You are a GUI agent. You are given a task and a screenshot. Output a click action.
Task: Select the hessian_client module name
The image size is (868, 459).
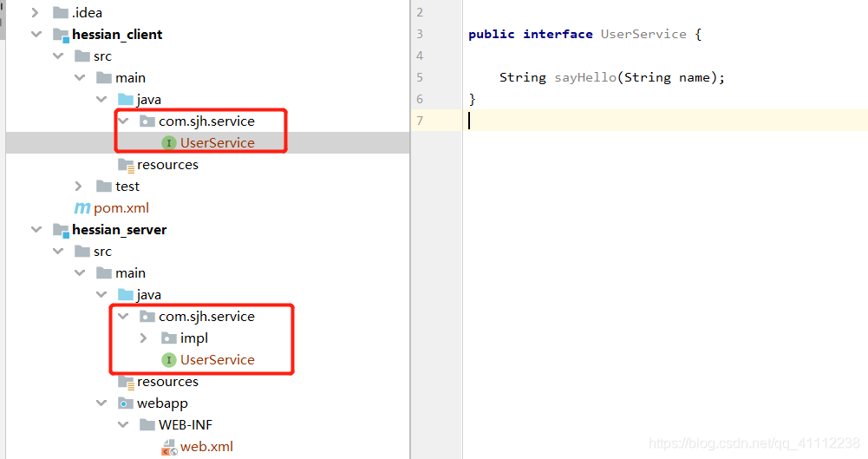[x=117, y=35]
